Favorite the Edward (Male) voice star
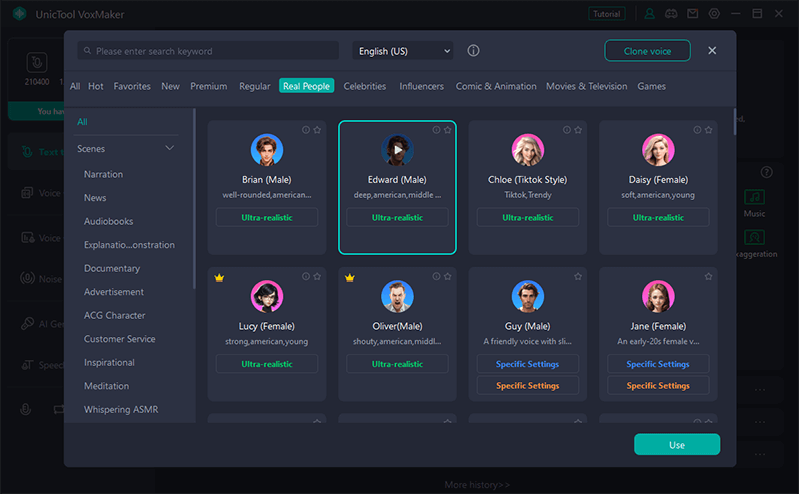Viewport: 799px width, 494px height. tap(447, 130)
